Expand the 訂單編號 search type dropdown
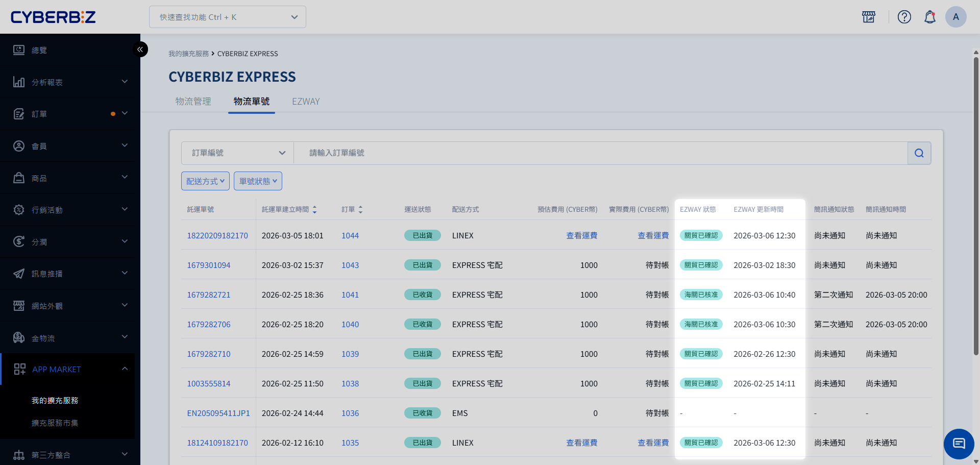The image size is (980, 465). pyautogui.click(x=237, y=153)
